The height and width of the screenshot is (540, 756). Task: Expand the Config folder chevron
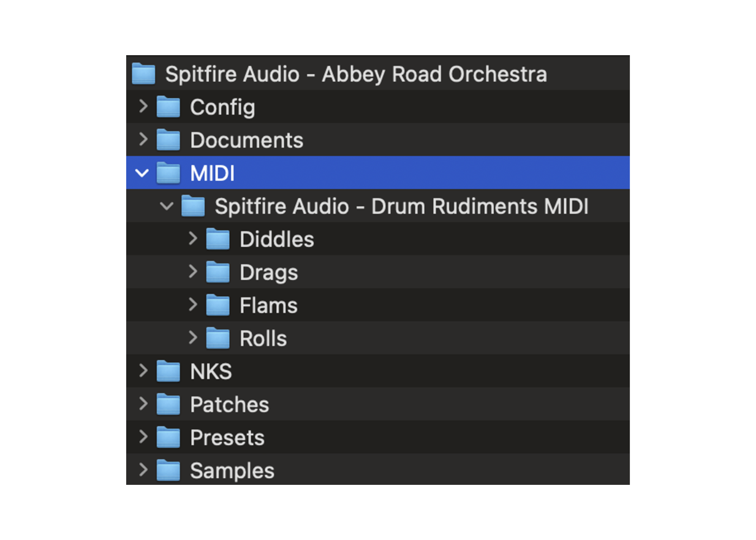coord(143,107)
